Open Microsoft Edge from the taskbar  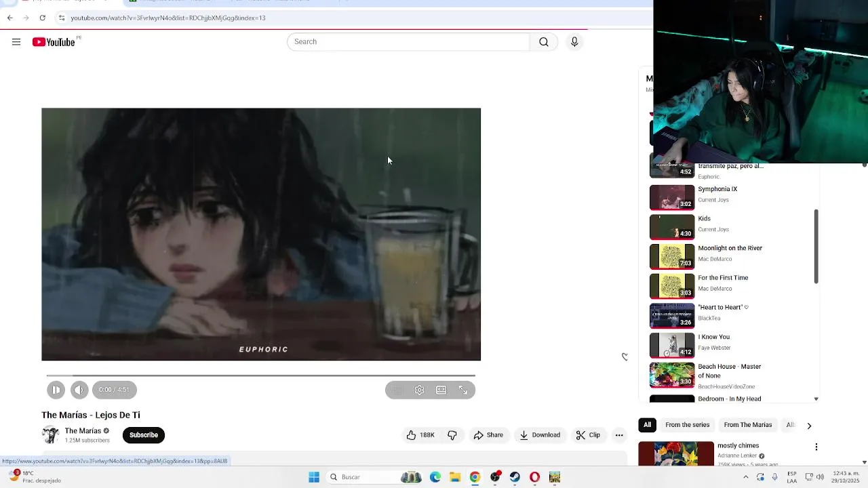pyautogui.click(x=435, y=477)
